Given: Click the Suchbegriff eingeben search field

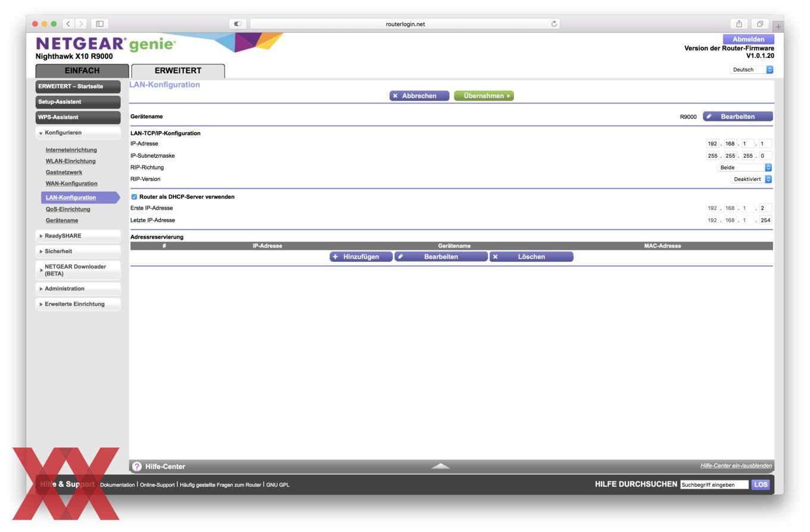Looking at the screenshot, I should [714, 485].
